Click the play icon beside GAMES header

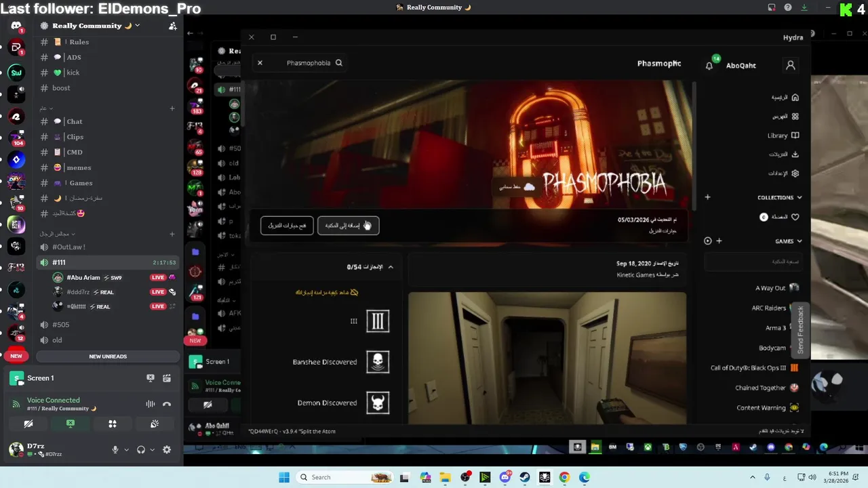[708, 241]
